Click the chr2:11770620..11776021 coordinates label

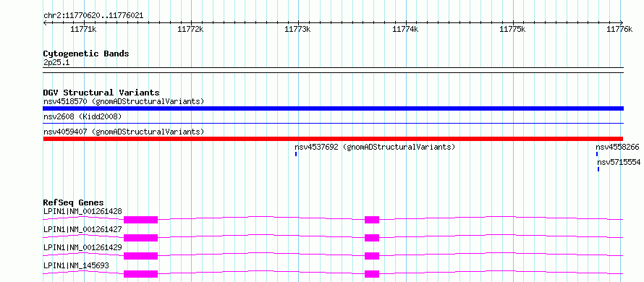click(x=93, y=16)
